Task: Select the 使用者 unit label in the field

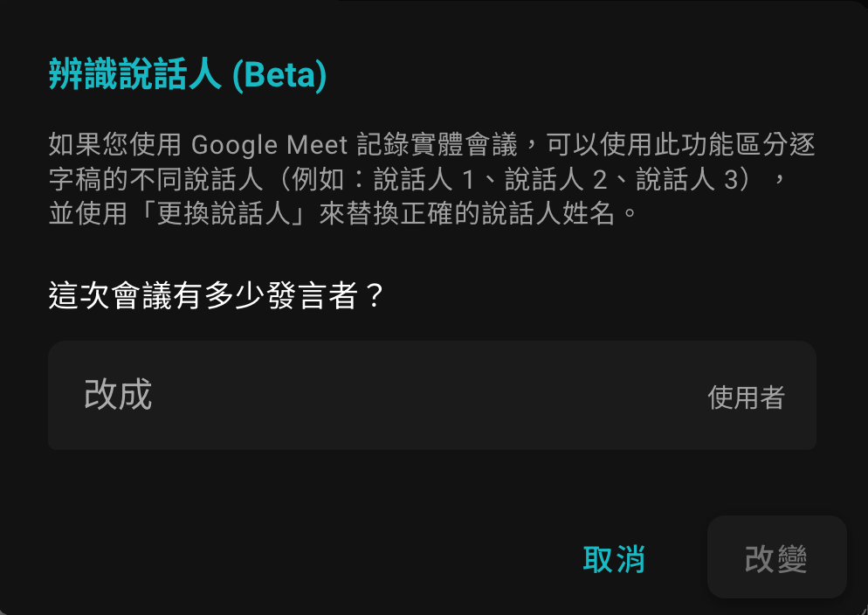Action: coord(746,397)
